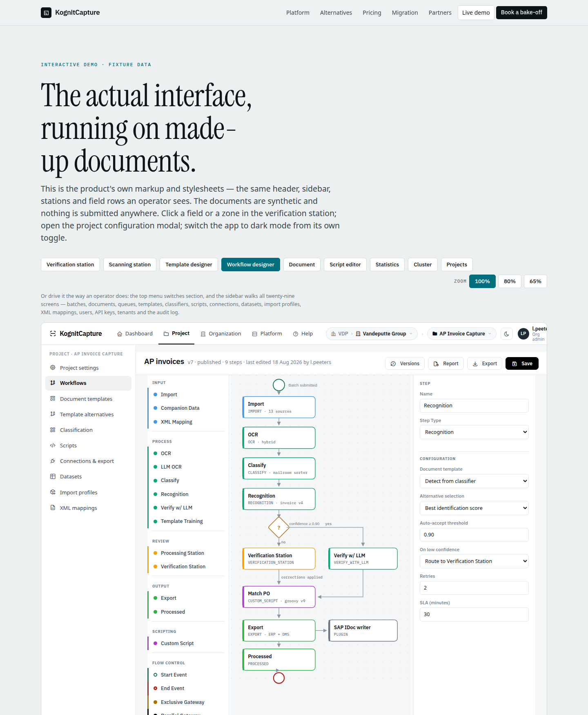
Task: Switch to Verification station demo tab
Action: click(x=70, y=265)
